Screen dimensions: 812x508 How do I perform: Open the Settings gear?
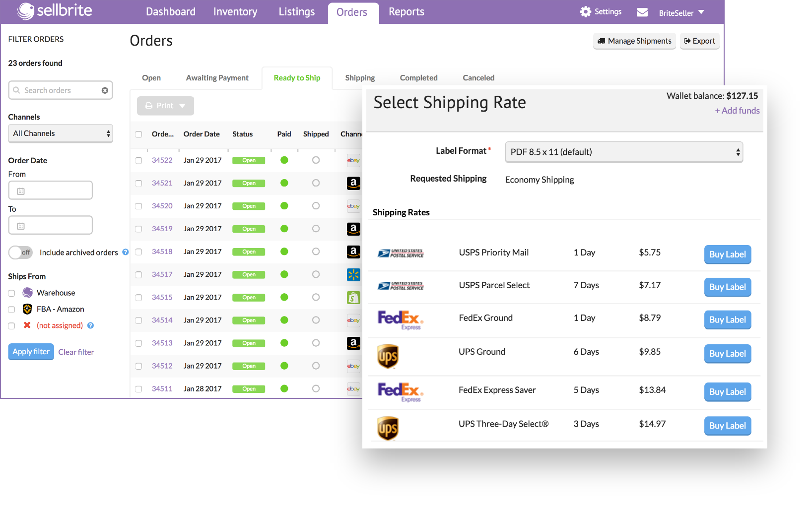(x=585, y=11)
